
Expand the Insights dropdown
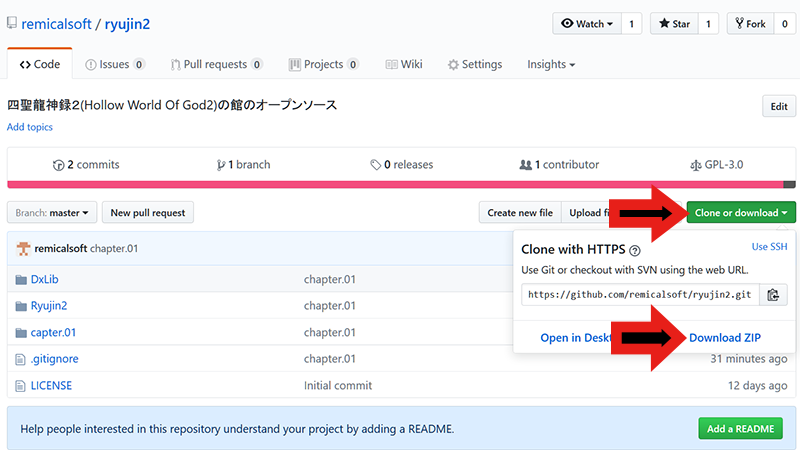[x=551, y=64]
